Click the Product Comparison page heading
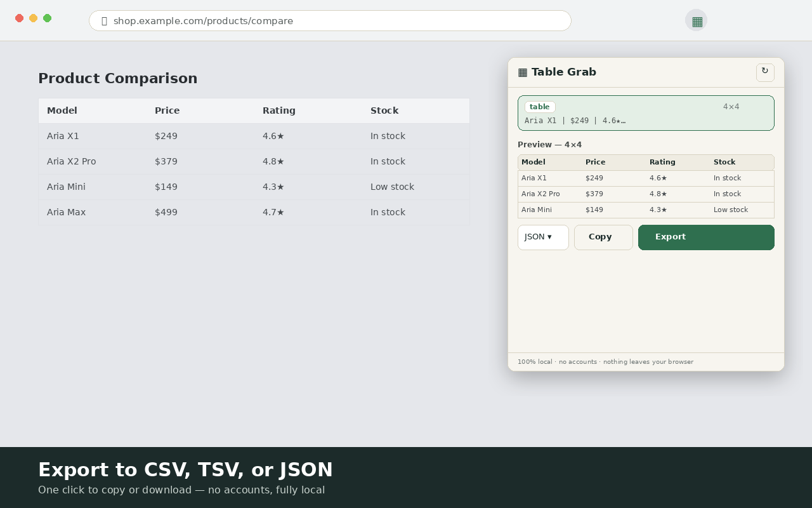Screen dimensions: 812x508 coord(118,79)
